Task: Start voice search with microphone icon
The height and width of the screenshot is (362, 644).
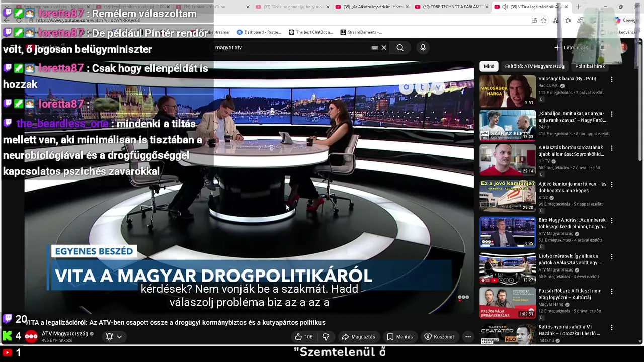Action: (x=423, y=47)
